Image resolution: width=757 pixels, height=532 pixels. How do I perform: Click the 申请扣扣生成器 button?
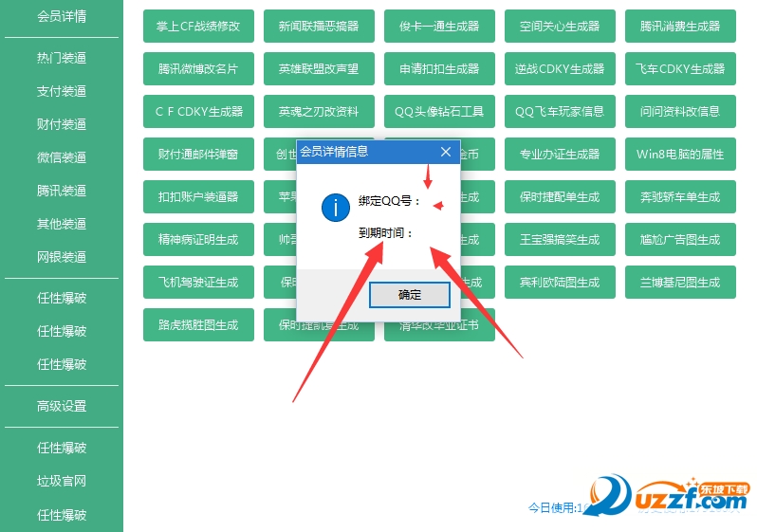(439, 68)
